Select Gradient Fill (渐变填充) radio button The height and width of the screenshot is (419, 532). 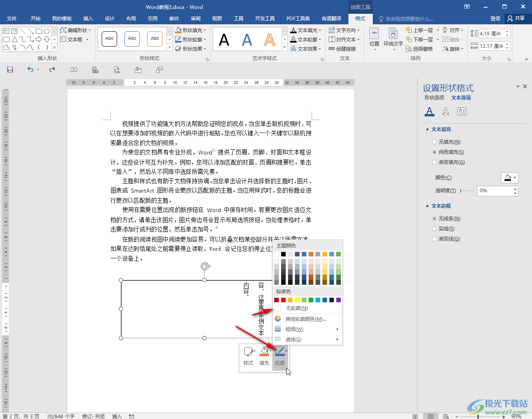(434, 162)
